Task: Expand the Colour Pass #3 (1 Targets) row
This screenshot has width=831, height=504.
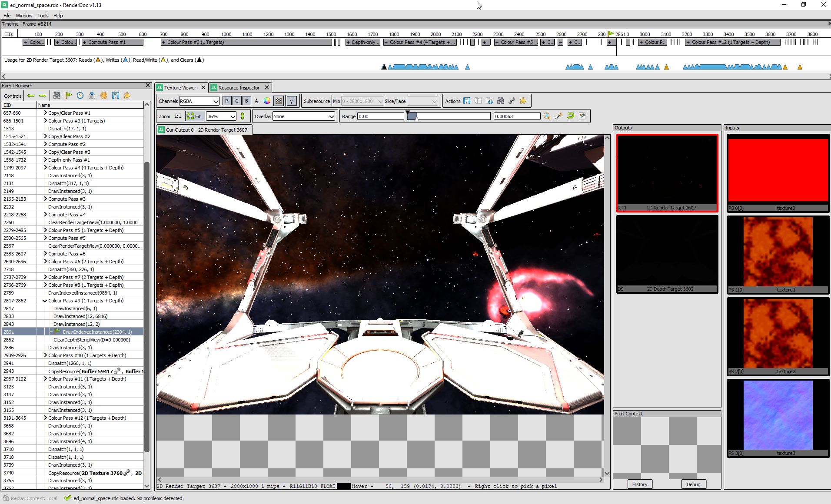Action: pyautogui.click(x=45, y=120)
